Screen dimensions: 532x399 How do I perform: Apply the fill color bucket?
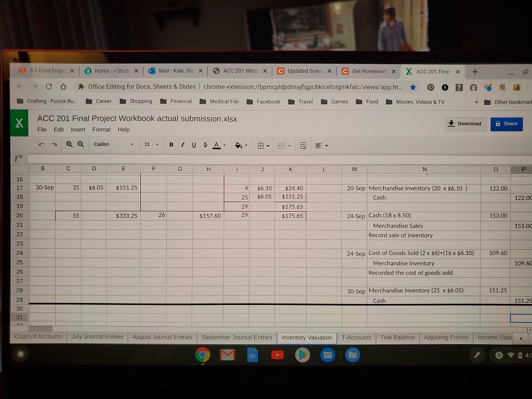(239, 145)
